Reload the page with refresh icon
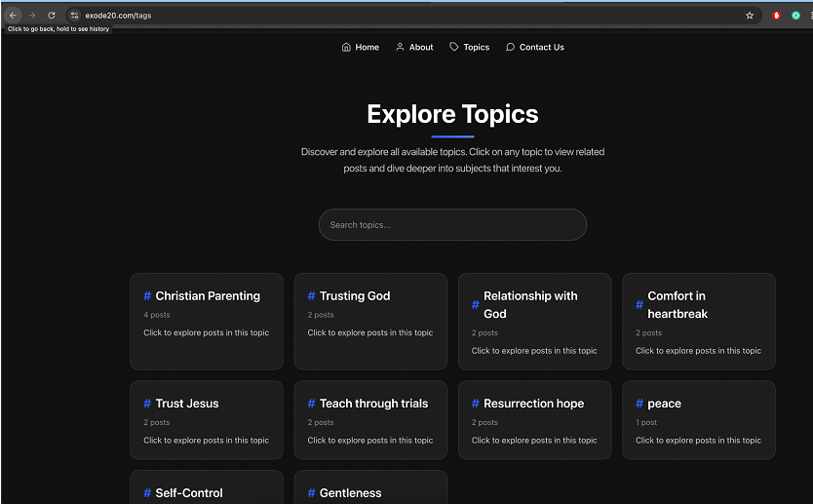813x504 pixels. click(52, 16)
